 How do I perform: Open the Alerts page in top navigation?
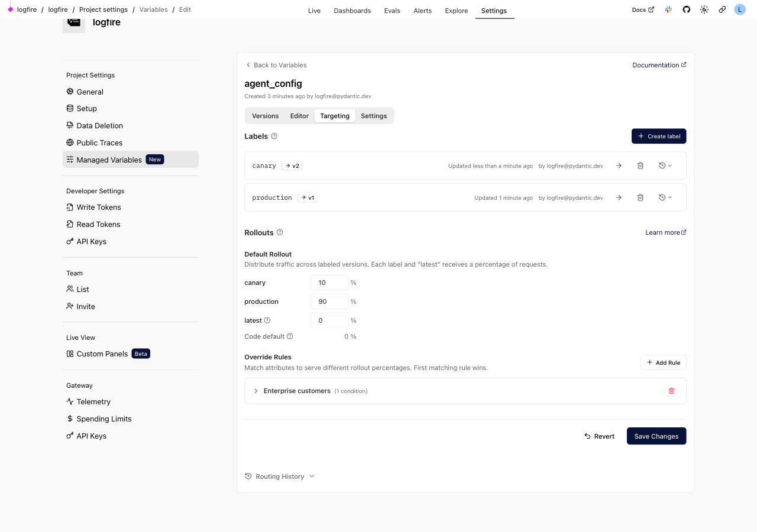pos(422,11)
